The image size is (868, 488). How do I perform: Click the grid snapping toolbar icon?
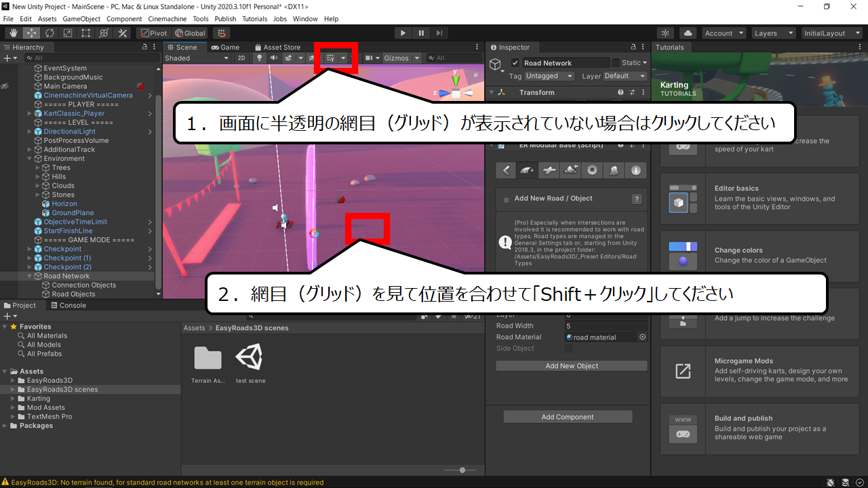pos(221,33)
